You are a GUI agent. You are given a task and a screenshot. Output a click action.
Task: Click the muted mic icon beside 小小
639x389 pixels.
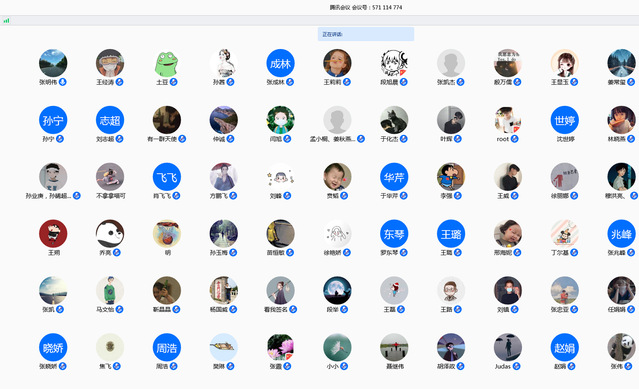(x=344, y=366)
